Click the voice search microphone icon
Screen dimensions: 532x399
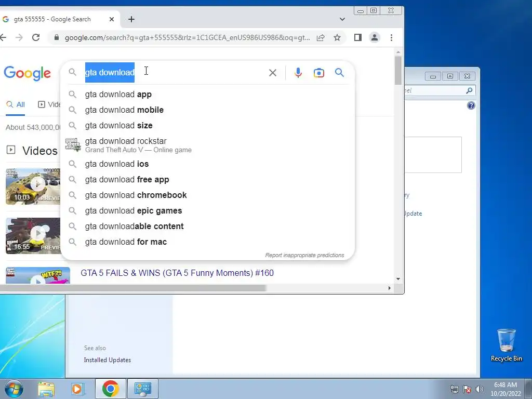pos(298,73)
